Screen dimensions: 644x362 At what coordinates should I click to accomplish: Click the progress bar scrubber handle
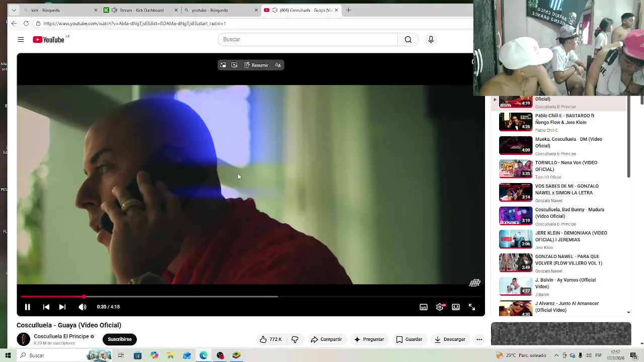84,297
